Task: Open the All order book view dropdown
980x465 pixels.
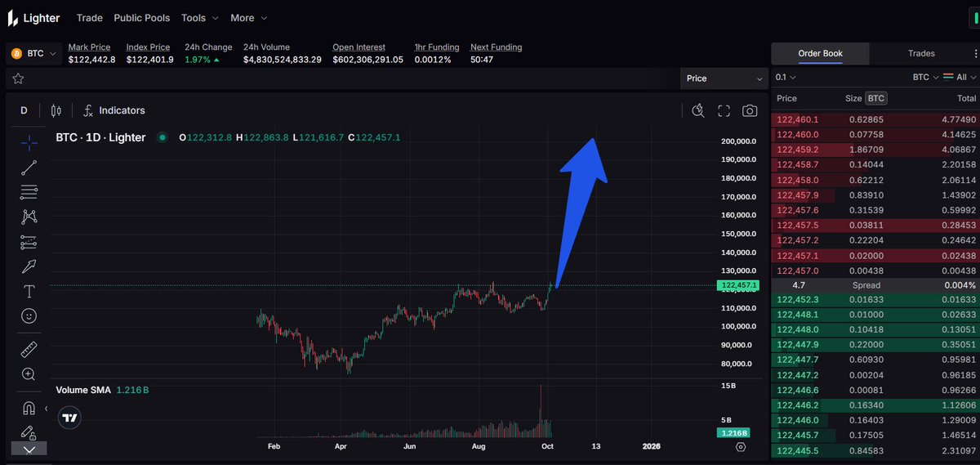Action: point(960,77)
